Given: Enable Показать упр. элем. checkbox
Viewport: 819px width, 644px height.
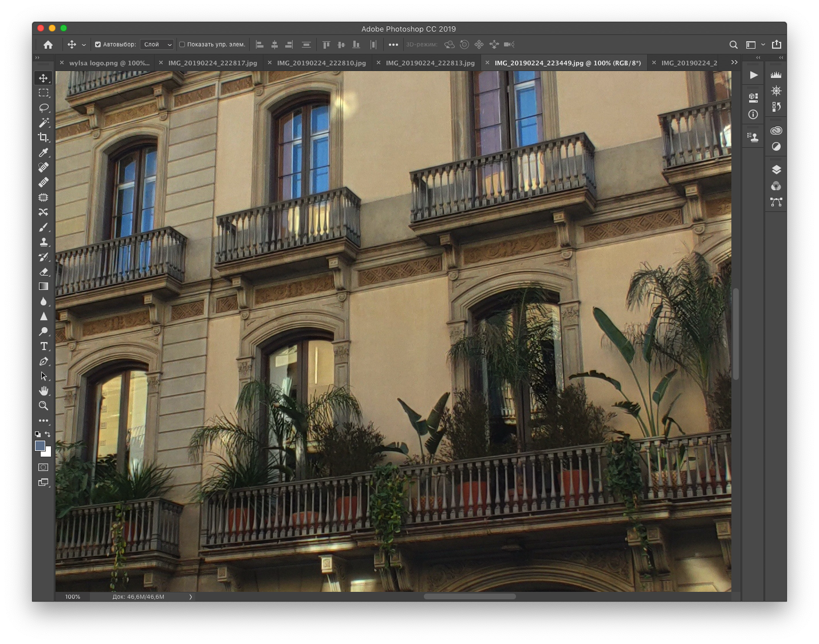Looking at the screenshot, I should 182,45.
